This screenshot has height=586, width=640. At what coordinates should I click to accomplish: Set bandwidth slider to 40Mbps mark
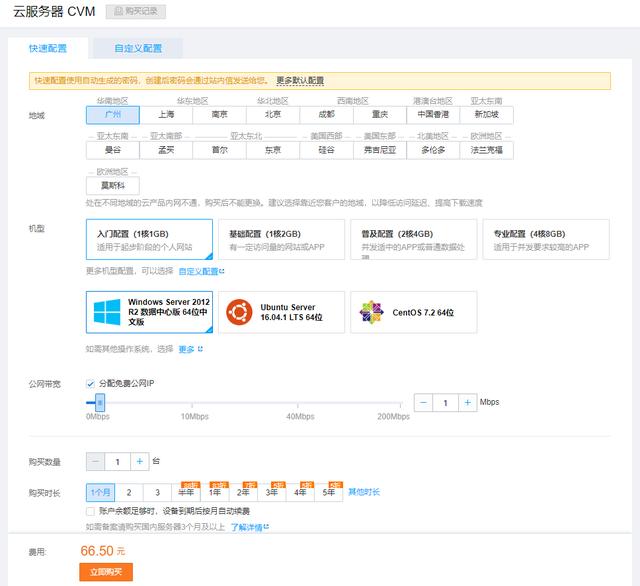298,403
